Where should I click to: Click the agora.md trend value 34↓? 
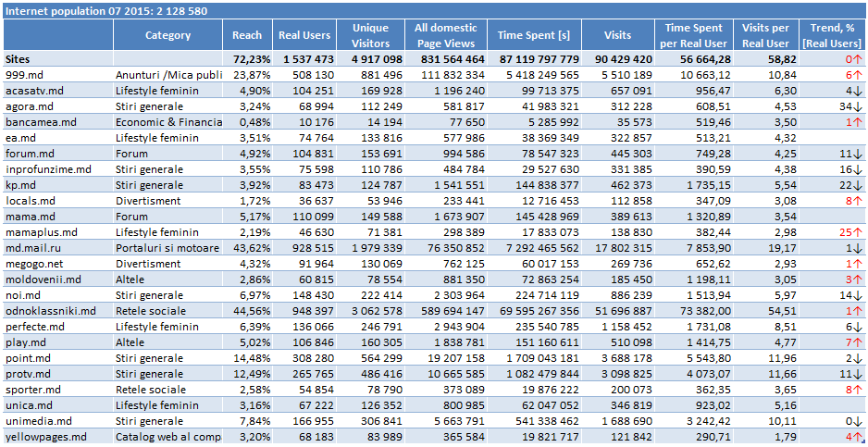coord(833,106)
